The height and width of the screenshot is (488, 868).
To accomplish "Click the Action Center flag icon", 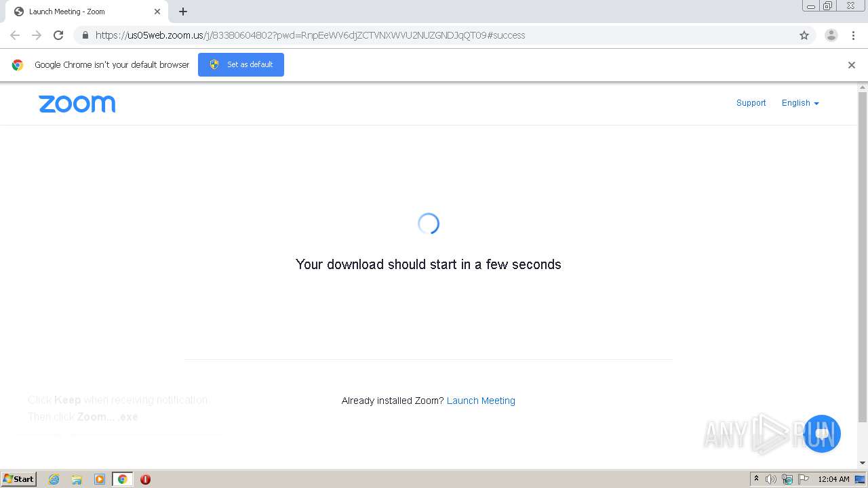I will coord(804,479).
